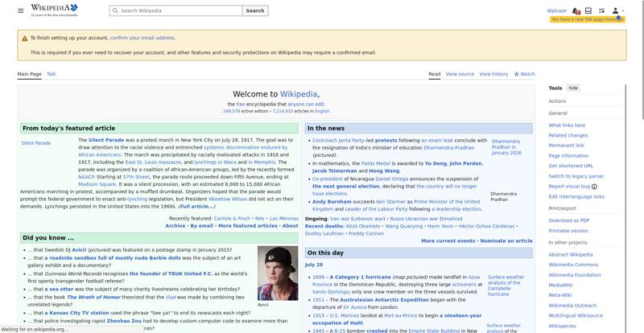Select the View source tab
The height and width of the screenshot is (333, 644).
tap(460, 74)
